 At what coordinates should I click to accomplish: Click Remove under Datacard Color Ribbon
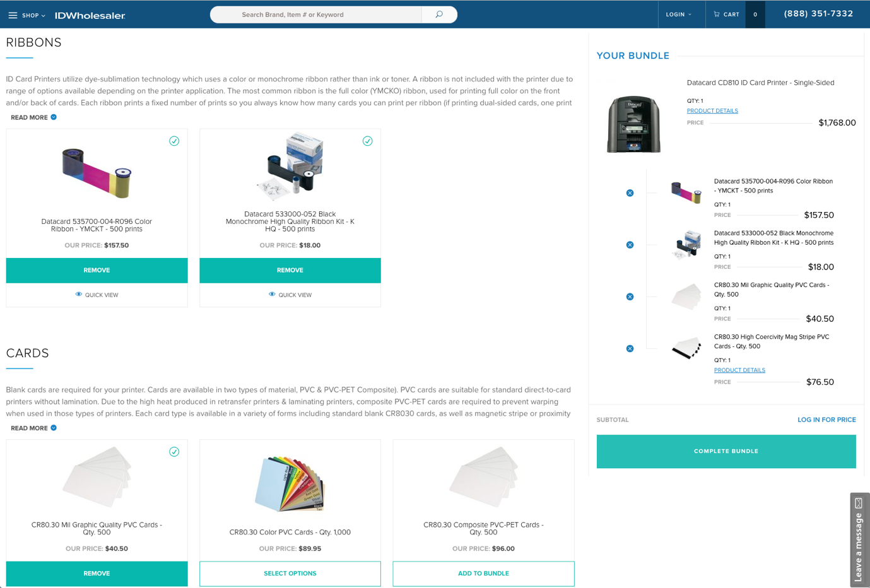pos(97,270)
